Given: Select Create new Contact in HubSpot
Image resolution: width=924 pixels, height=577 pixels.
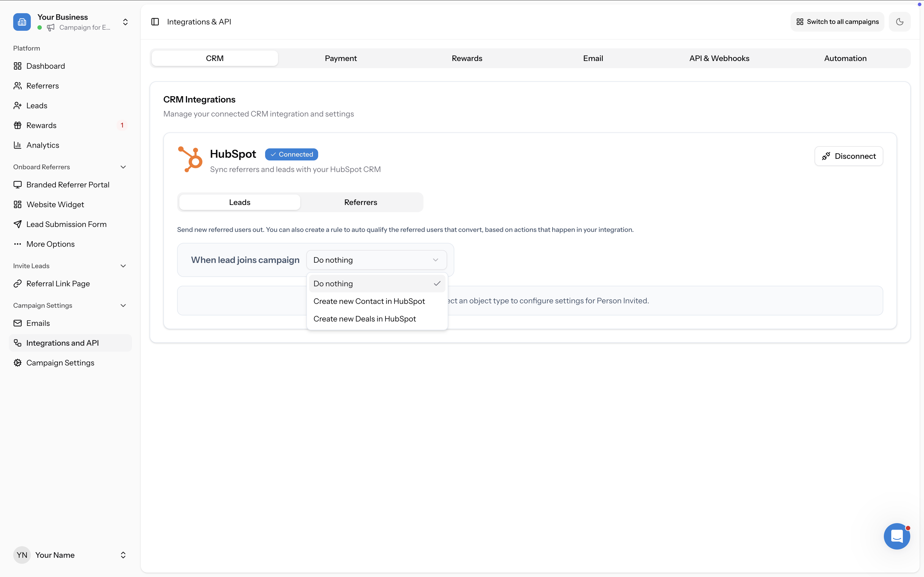Looking at the screenshot, I should (369, 301).
